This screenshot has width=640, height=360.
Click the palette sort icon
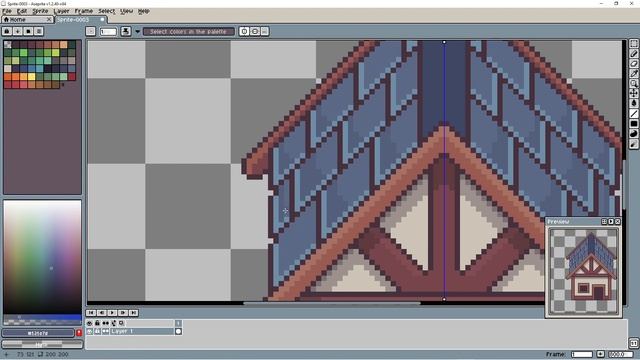[x=18, y=31]
